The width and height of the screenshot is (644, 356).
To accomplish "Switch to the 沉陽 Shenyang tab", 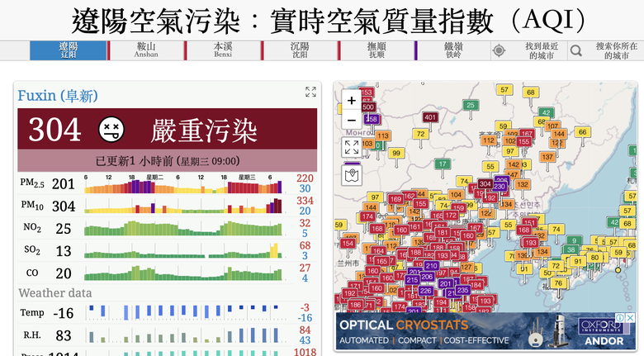I will pyautogui.click(x=300, y=50).
